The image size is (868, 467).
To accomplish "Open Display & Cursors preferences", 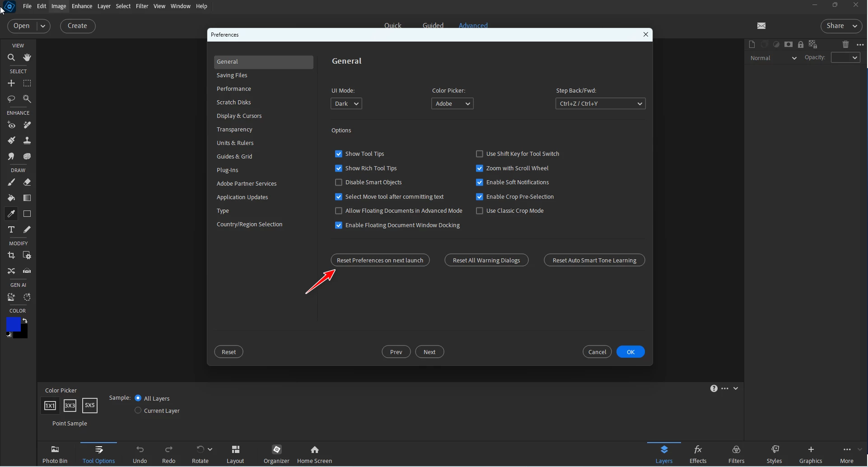I will pos(264,116).
